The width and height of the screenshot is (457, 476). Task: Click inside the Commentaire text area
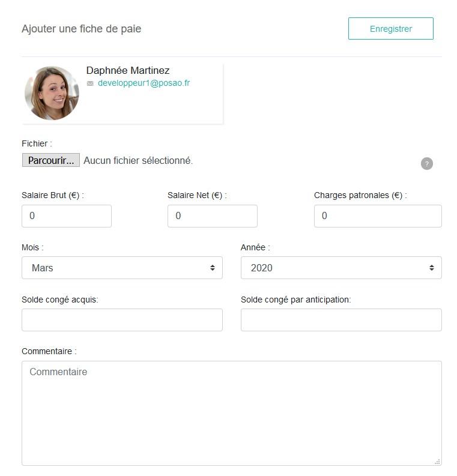(232, 413)
